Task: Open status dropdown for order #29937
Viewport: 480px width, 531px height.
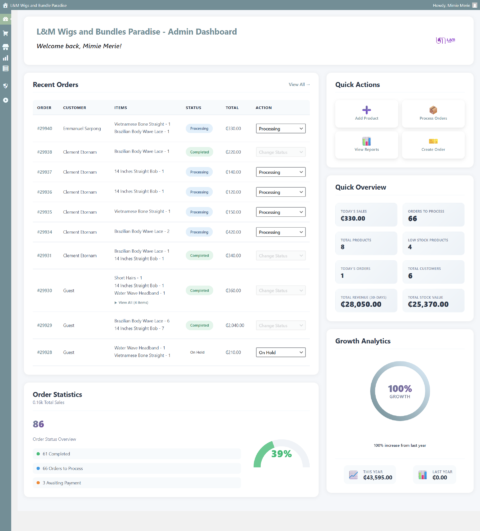Action: click(x=280, y=172)
